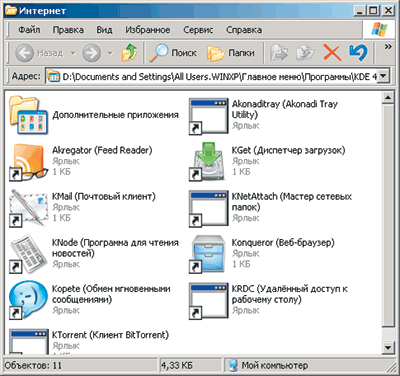Click the scrollbar up arrow
This screenshot has width=400, height=376.
(388, 97)
